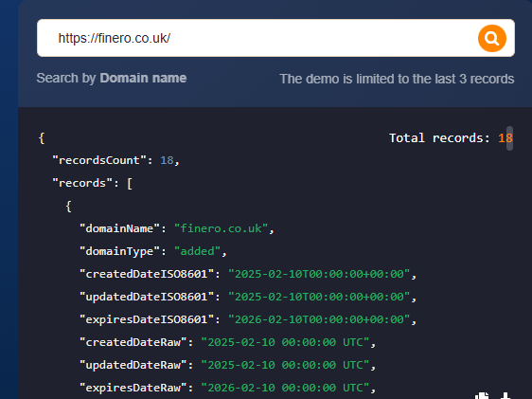Click the "updatedDateRaw" key

(133, 365)
